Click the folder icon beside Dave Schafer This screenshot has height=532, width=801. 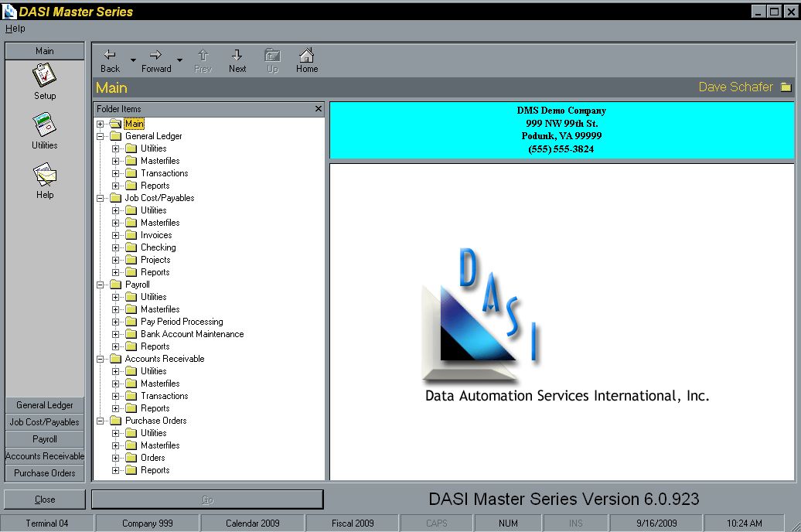(786, 87)
